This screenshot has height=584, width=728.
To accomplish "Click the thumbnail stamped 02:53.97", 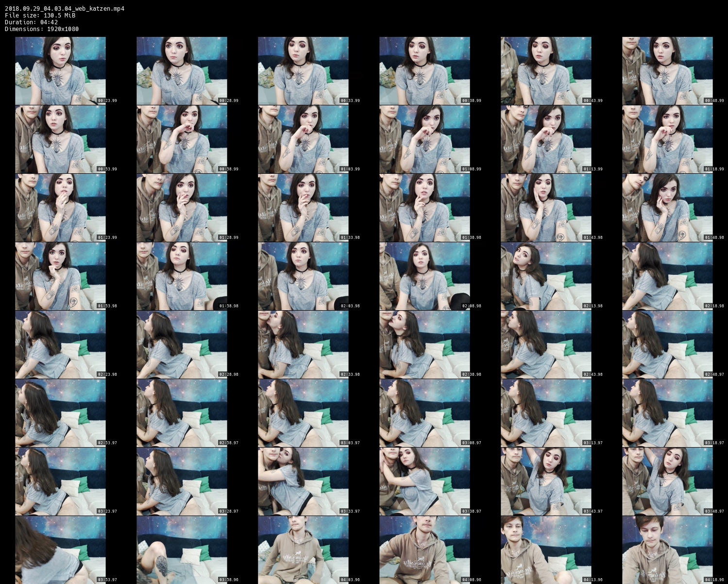I will (x=61, y=413).
